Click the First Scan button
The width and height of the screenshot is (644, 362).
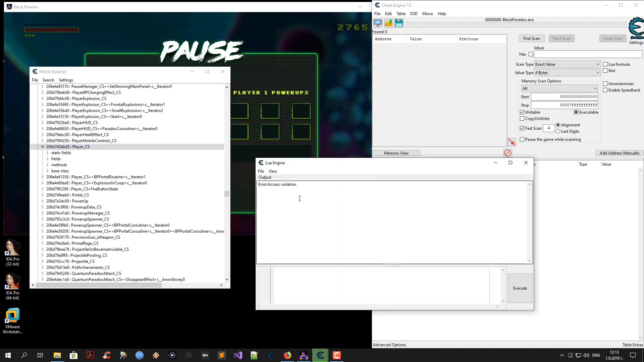[x=531, y=39]
